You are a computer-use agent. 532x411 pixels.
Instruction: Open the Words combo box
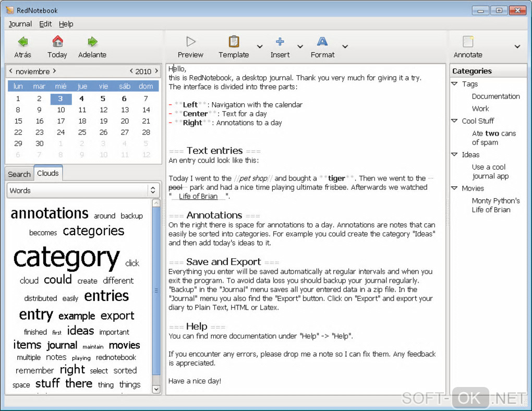[x=83, y=190]
